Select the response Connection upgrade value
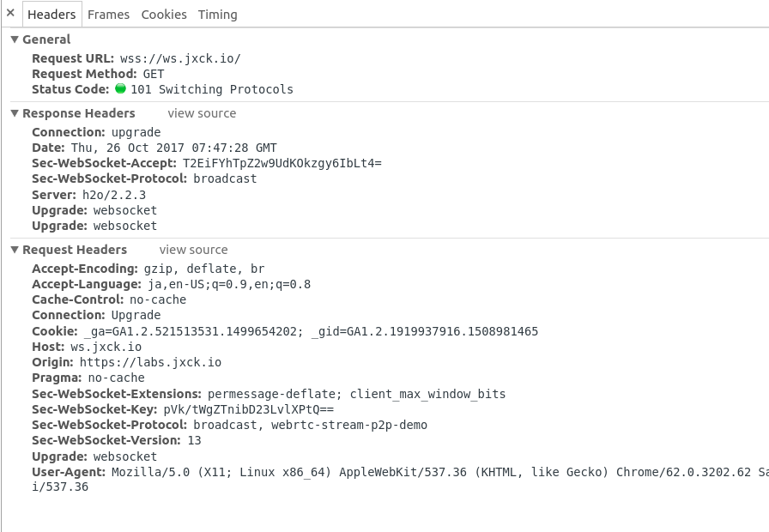 [136, 133]
